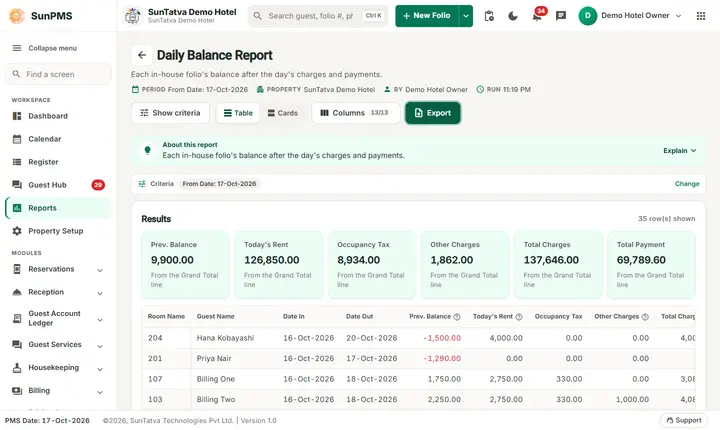Click the Reports sidebar icon

pyautogui.click(x=17, y=208)
